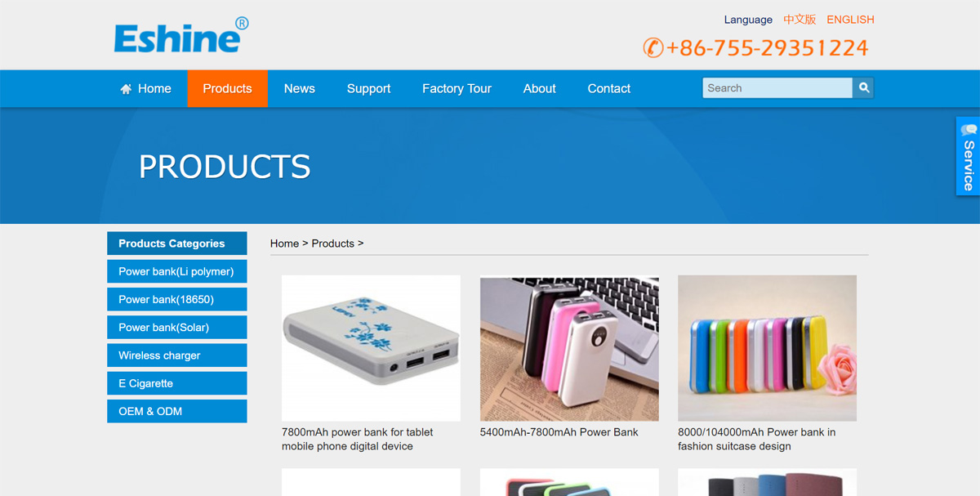Select Factory Tour in navigation

457,88
